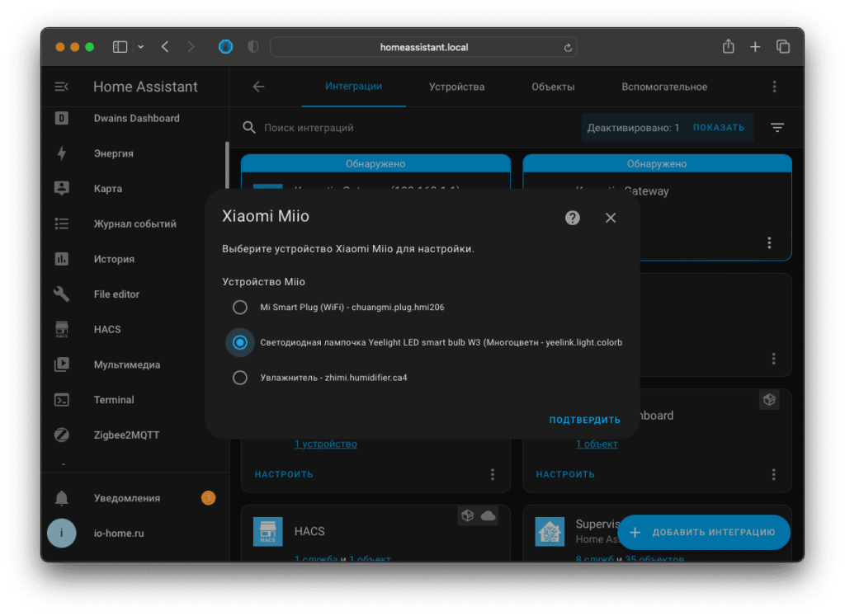Switch to the Объекты tab
This screenshot has height=616, width=845.
553,87
